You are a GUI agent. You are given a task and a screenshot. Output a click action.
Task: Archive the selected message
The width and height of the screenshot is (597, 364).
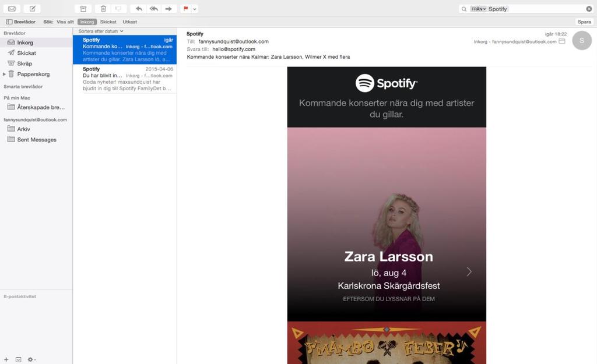[83, 8]
